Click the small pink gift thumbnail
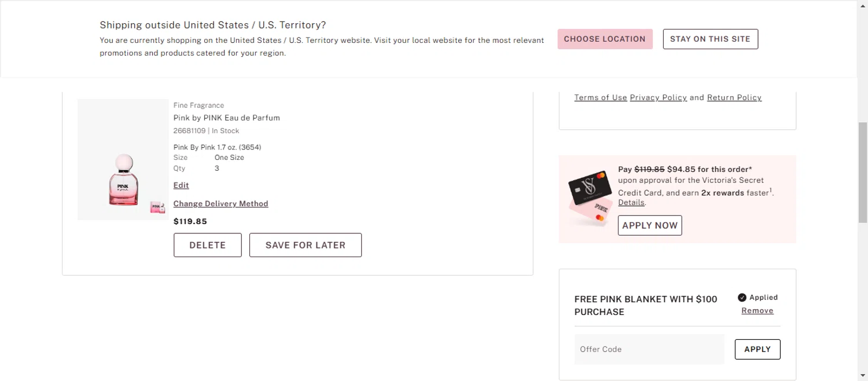 [157, 207]
